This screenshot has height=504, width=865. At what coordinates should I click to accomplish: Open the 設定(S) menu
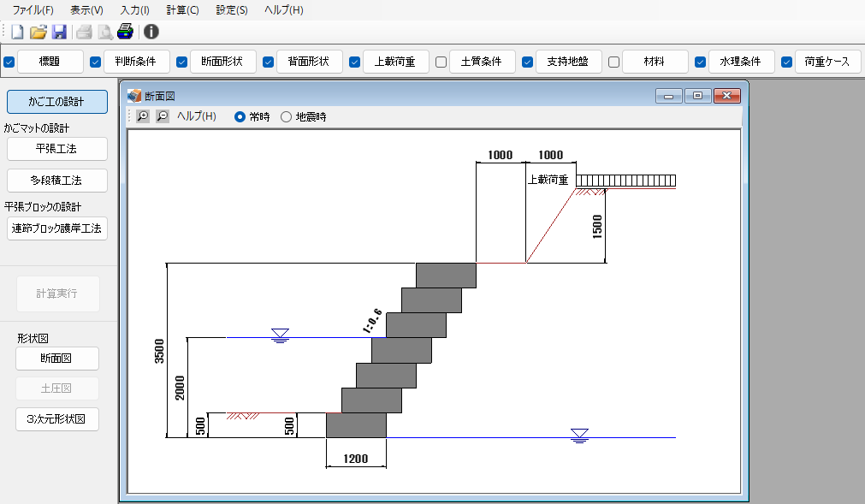point(232,10)
